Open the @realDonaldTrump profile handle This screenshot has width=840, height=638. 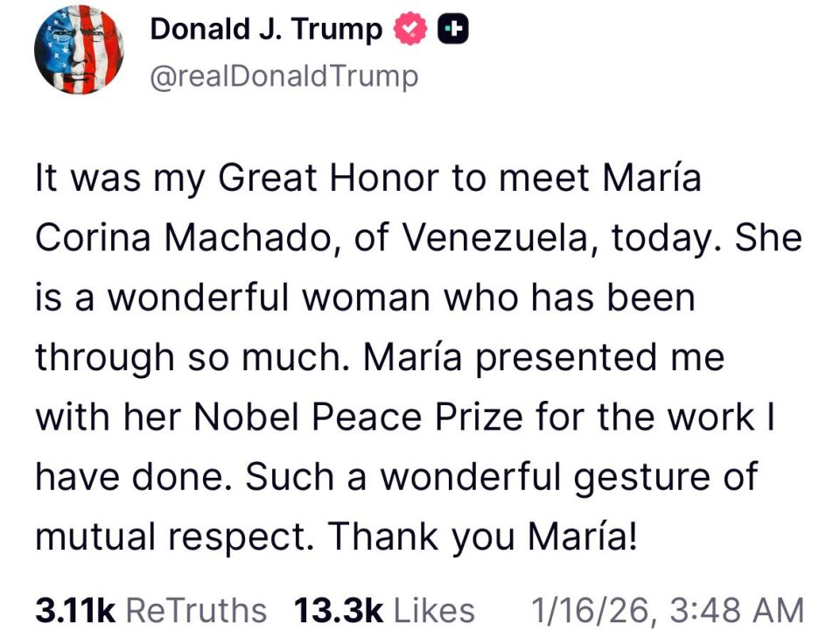coord(284,76)
